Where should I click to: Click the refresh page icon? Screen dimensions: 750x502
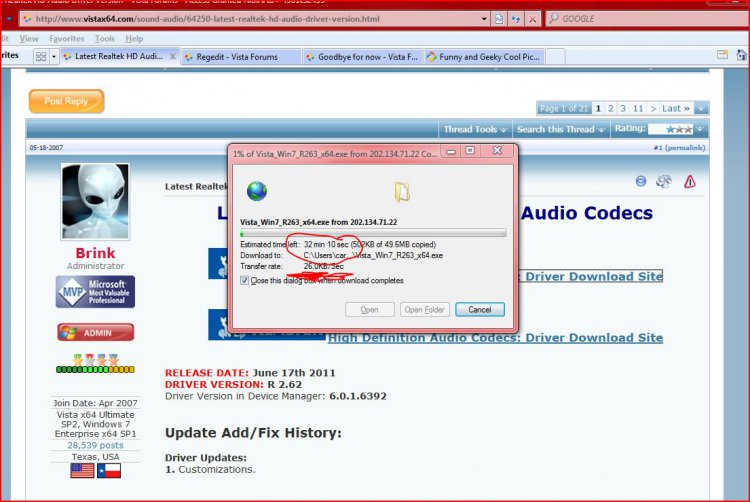pos(516,19)
